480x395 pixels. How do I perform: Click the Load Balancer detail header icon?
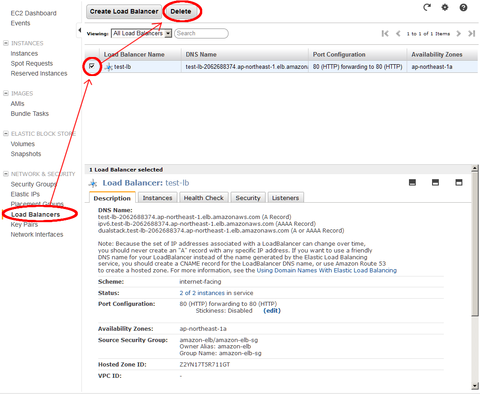[x=93, y=183]
